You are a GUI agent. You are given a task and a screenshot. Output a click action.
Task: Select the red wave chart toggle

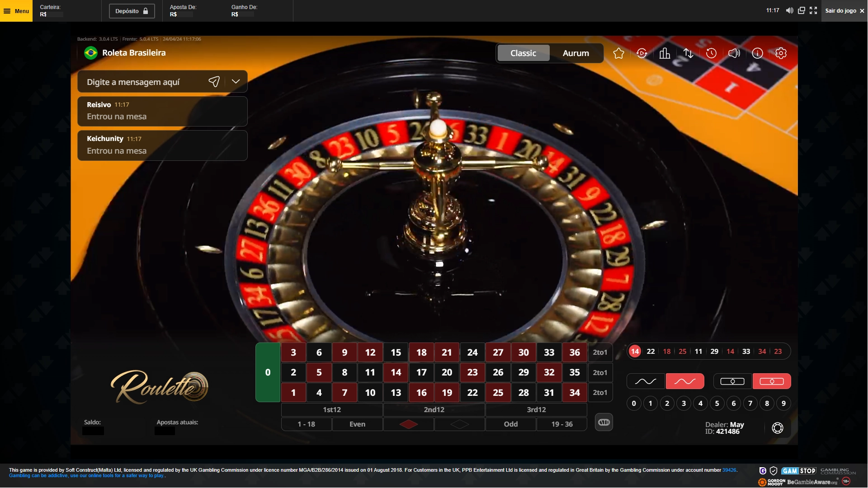point(685,381)
